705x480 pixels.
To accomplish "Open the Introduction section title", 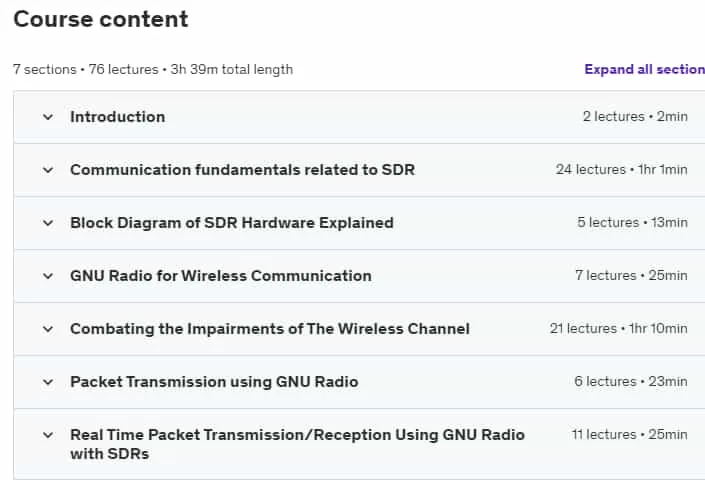I will pos(118,117).
